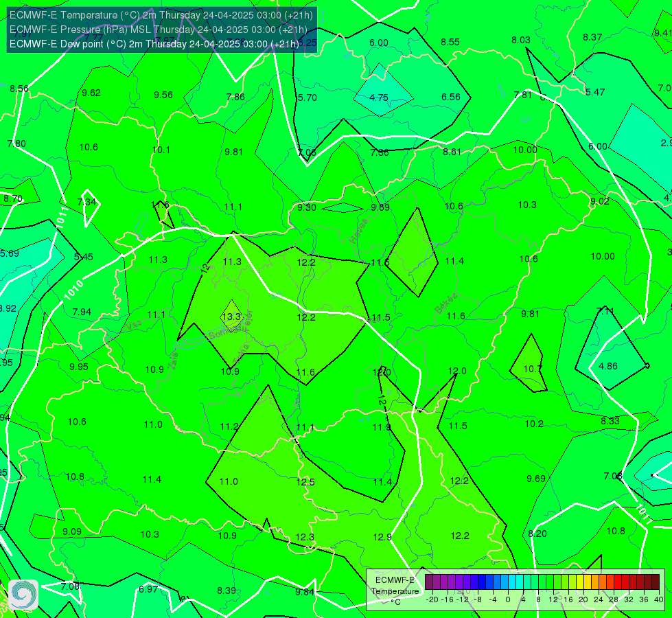Click the -16 label on the legend scale
Viewport: 672px width, 618px height.
pyautogui.click(x=448, y=599)
